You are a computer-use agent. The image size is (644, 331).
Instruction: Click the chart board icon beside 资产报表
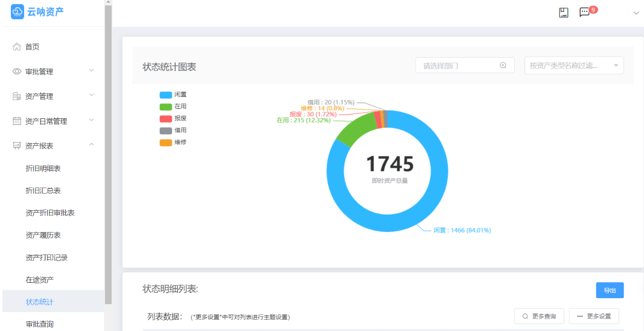[17, 146]
